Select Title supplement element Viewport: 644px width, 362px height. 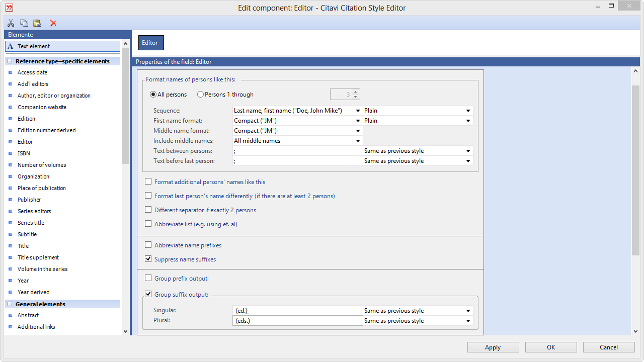tap(38, 257)
